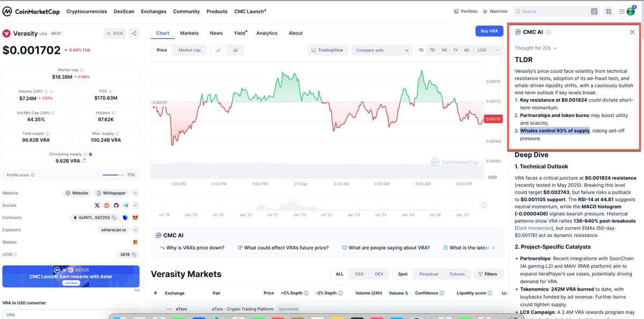Show more CMC AI questions arrow
This screenshot has height=319, width=644.
(493, 248)
